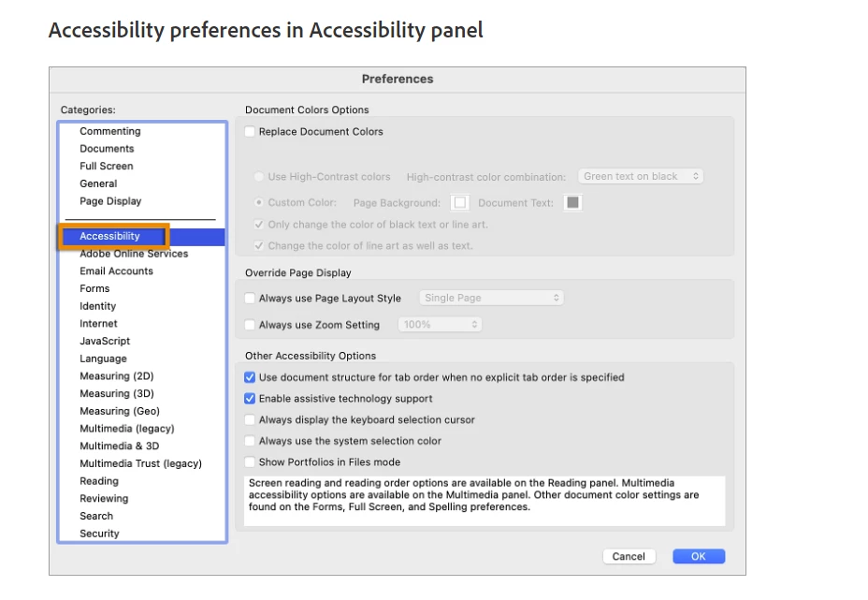Check Show Portfolios in Files mode
Viewport: 868px width, 600px height.
coord(250,462)
